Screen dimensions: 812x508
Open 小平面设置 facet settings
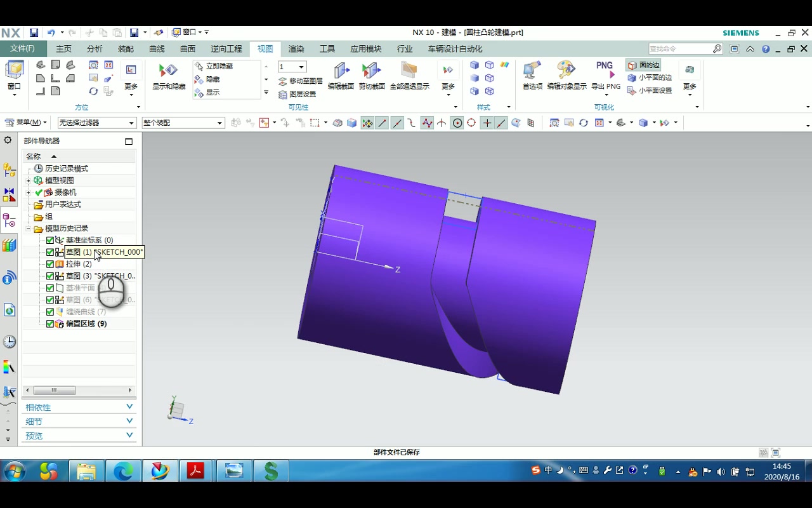point(649,91)
